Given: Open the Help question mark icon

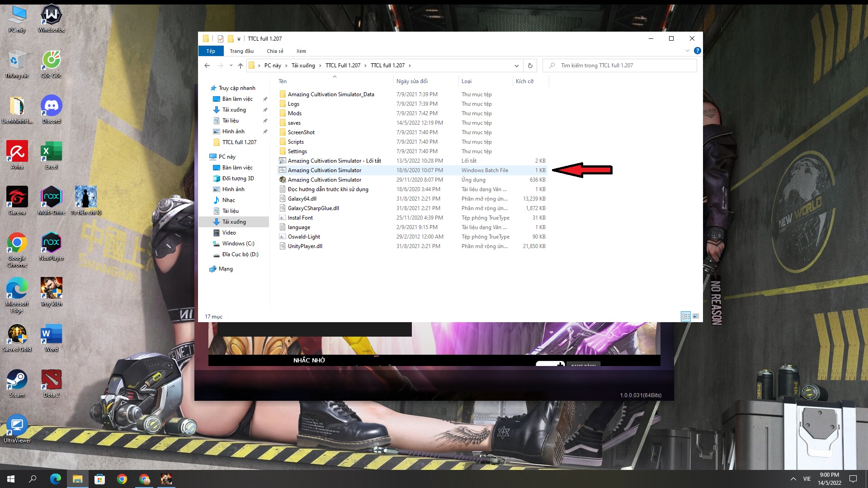Looking at the screenshot, I should (697, 51).
